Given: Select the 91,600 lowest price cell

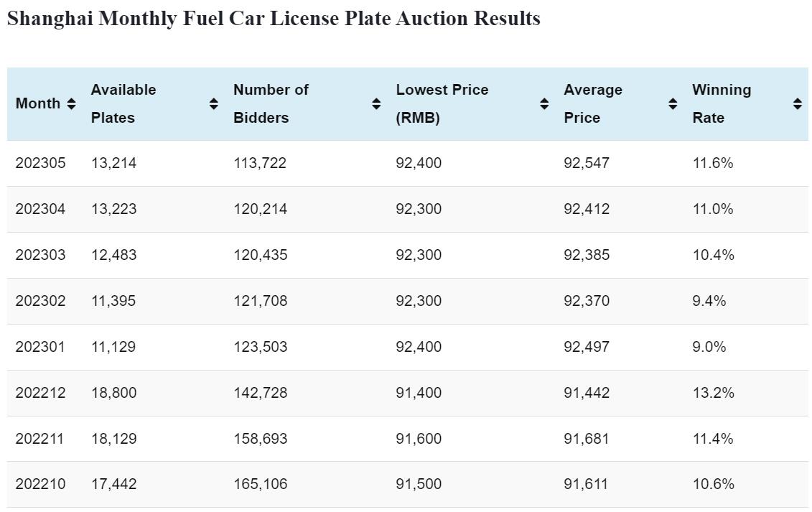Looking at the screenshot, I should point(419,439).
